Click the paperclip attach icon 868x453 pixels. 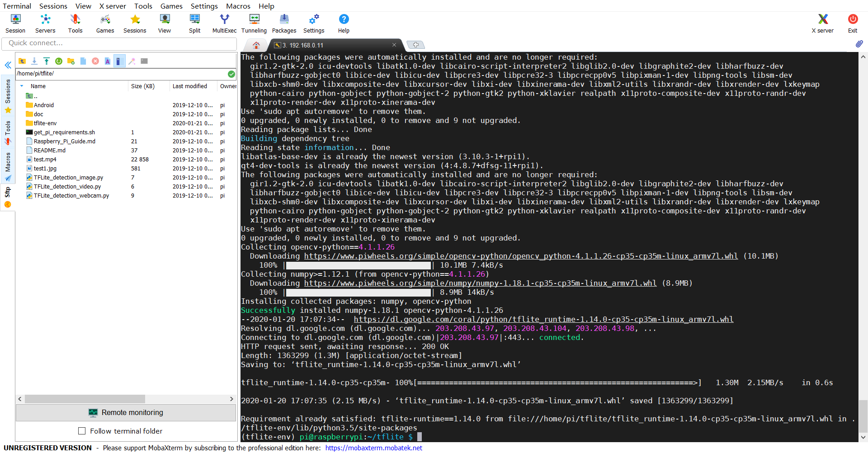coord(859,44)
